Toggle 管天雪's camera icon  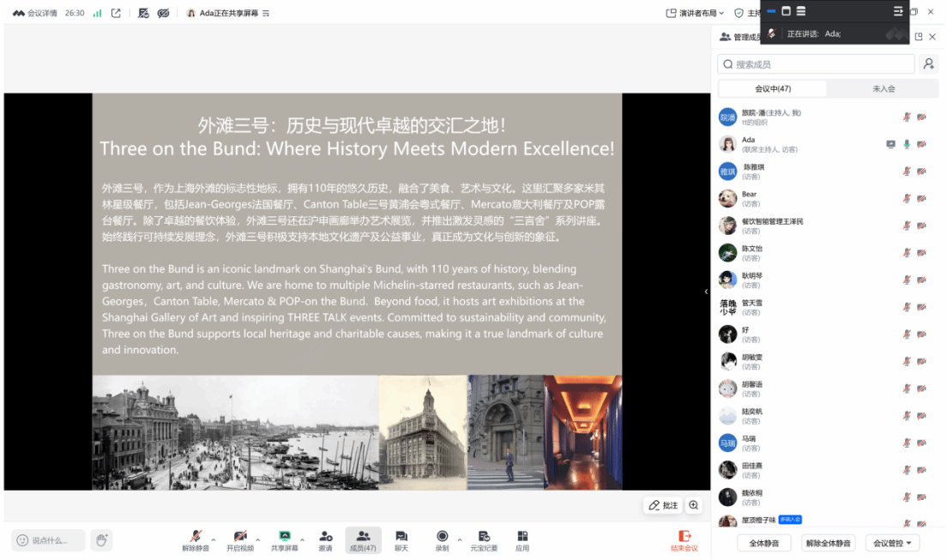(x=921, y=308)
